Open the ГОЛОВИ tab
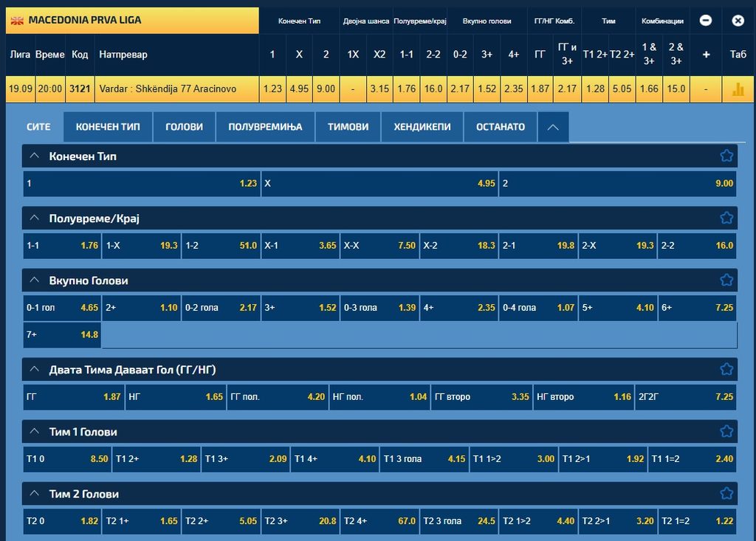Viewport: 756px width, 541px height. pyautogui.click(x=184, y=127)
